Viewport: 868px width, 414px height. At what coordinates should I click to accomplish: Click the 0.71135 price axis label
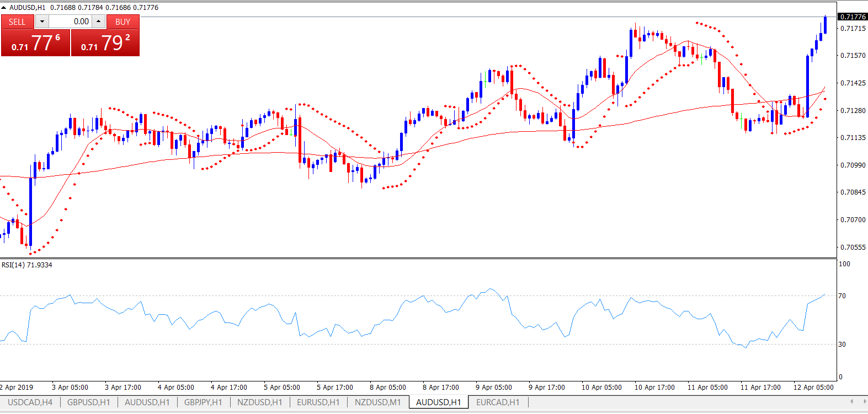tap(853, 138)
